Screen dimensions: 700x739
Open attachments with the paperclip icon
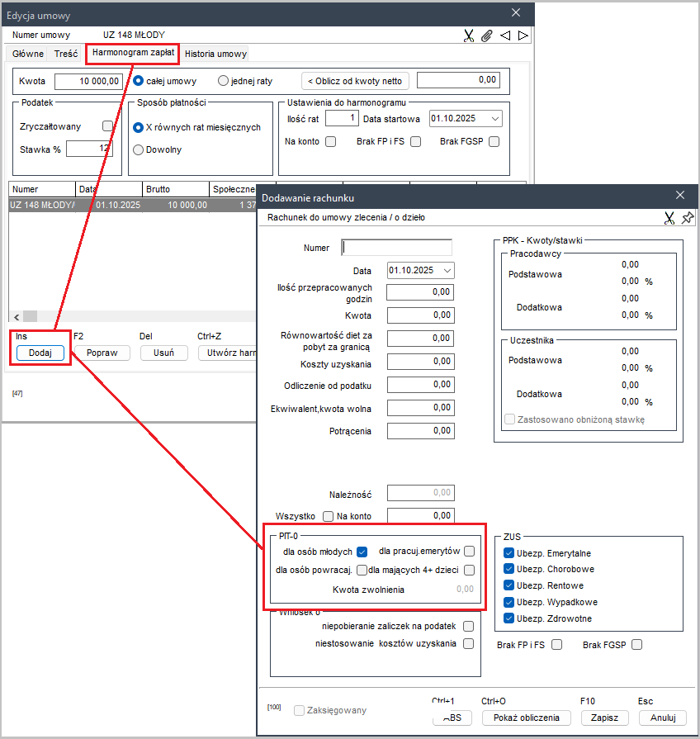point(487,36)
